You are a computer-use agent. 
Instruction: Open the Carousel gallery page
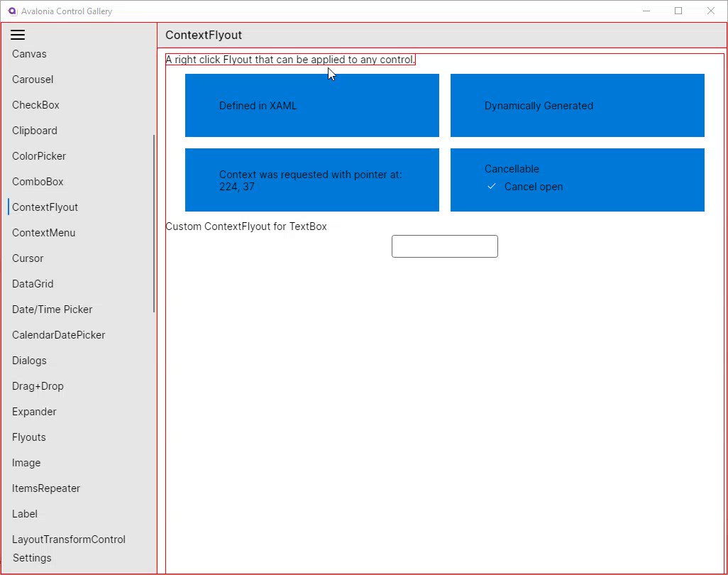(x=32, y=80)
